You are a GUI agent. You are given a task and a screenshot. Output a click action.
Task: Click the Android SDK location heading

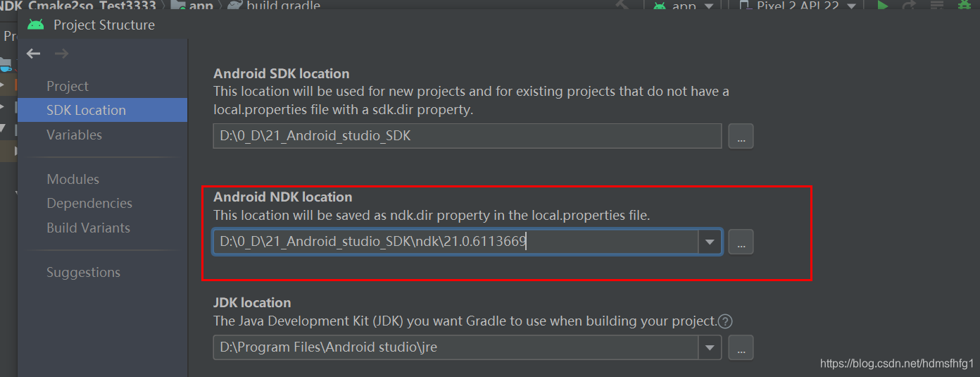pos(282,73)
